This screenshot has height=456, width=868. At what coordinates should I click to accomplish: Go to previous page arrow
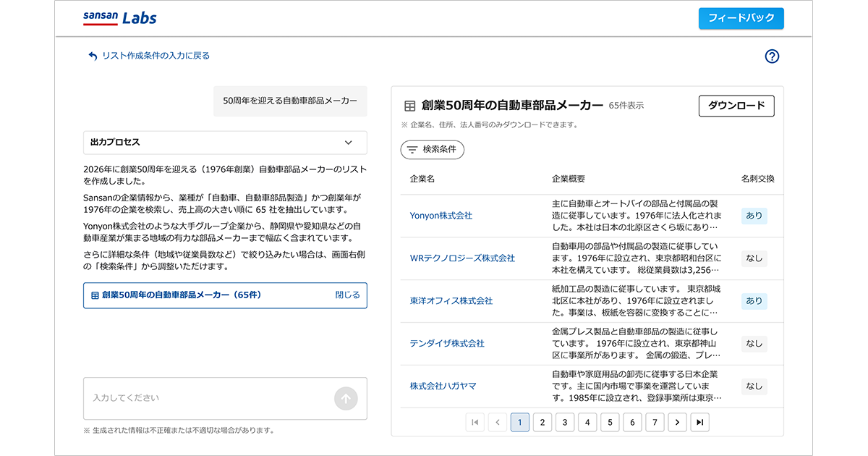point(498,422)
